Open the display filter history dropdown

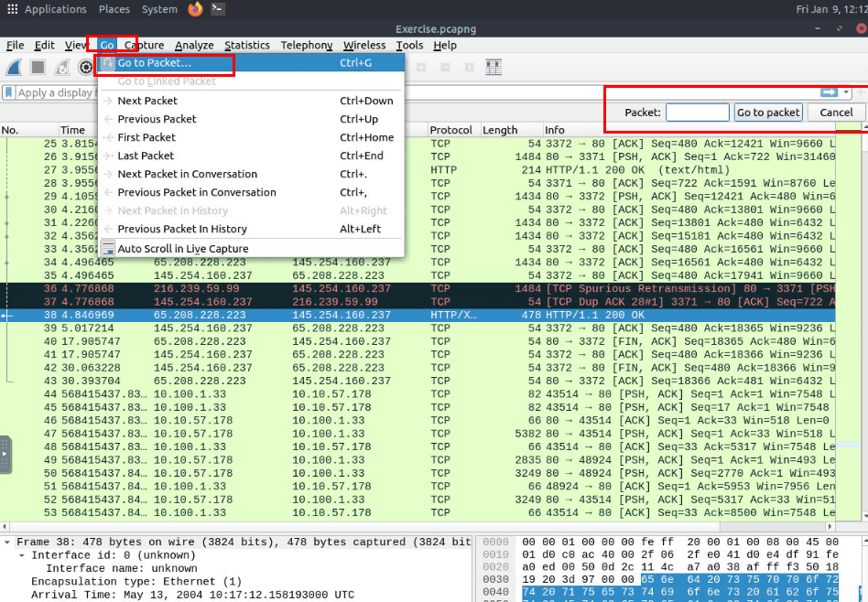847,92
